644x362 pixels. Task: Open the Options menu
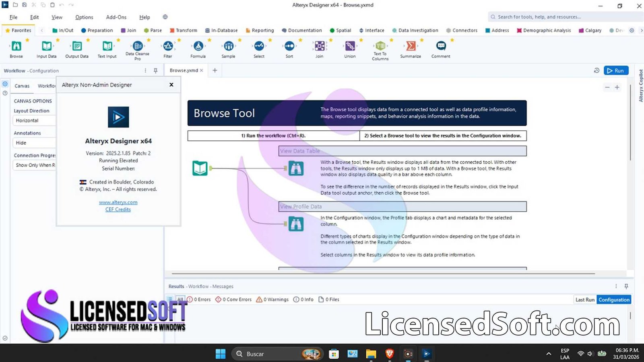pyautogui.click(x=84, y=17)
